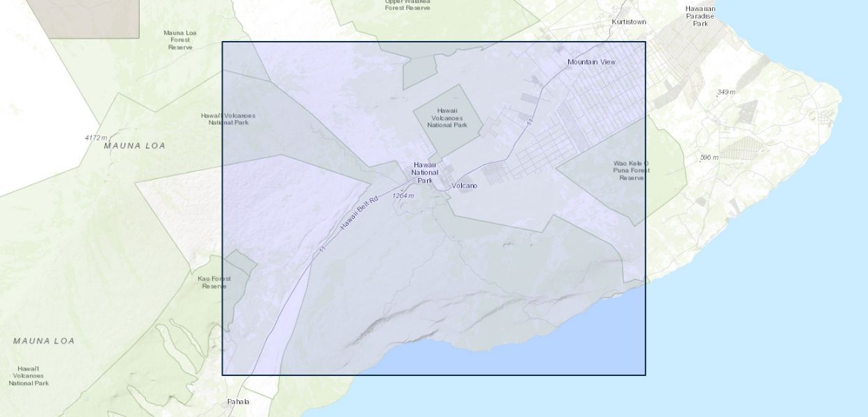Select the Pahala town label
Image resolution: width=868 pixels, height=417 pixels.
coord(238,402)
